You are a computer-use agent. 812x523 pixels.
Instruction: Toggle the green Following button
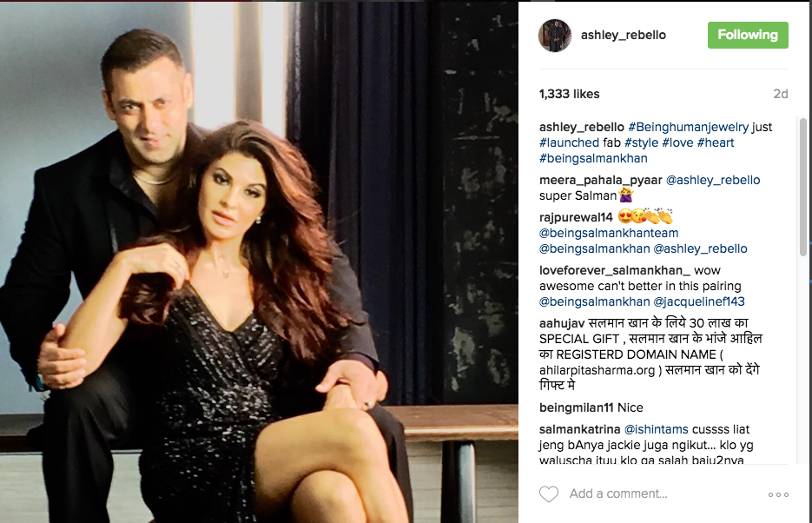click(748, 36)
